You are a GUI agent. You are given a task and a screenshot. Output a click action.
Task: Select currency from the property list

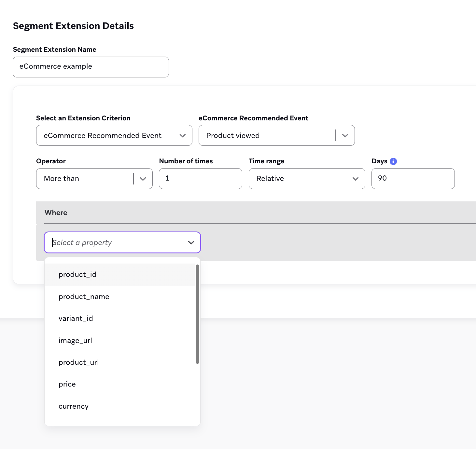tap(74, 406)
